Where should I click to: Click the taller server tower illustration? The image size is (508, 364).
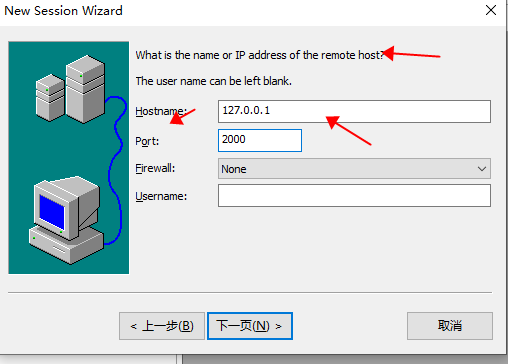[x=85, y=89]
